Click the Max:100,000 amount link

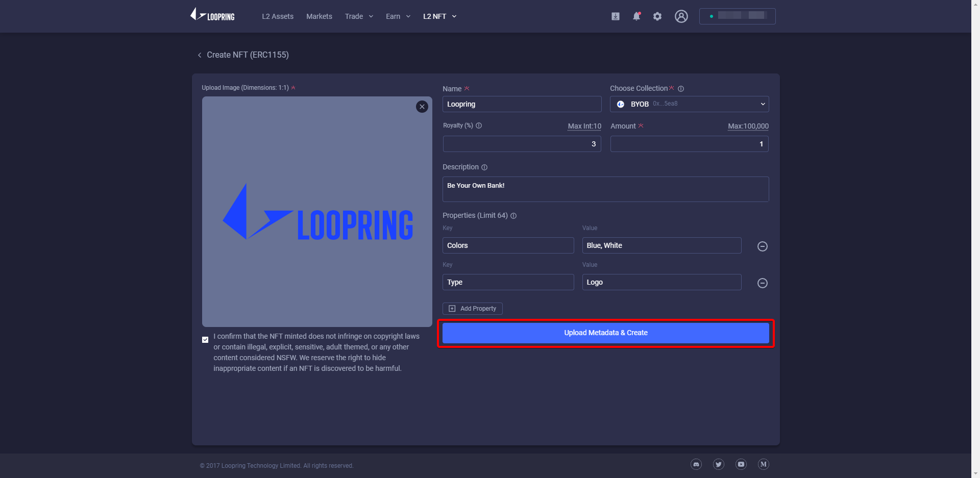pos(748,126)
